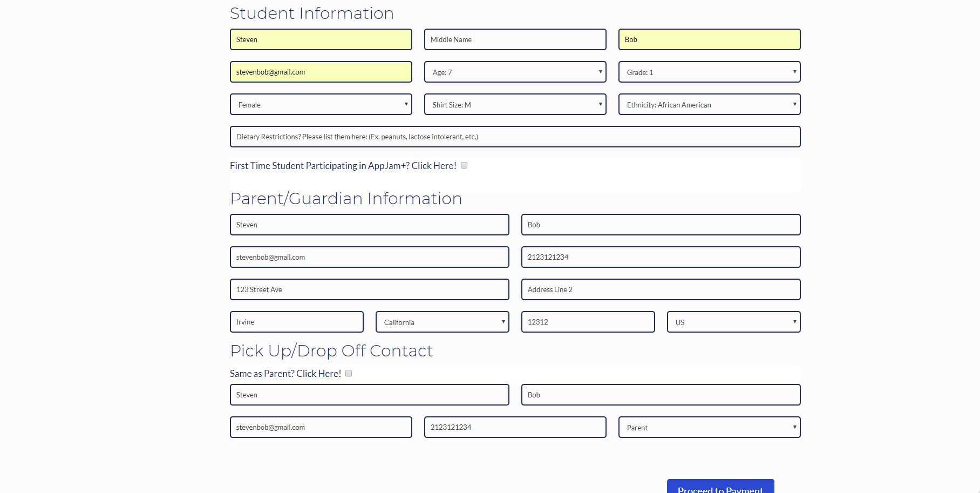Click the Proceed to Payment button
980x493 pixels.
click(x=720, y=487)
